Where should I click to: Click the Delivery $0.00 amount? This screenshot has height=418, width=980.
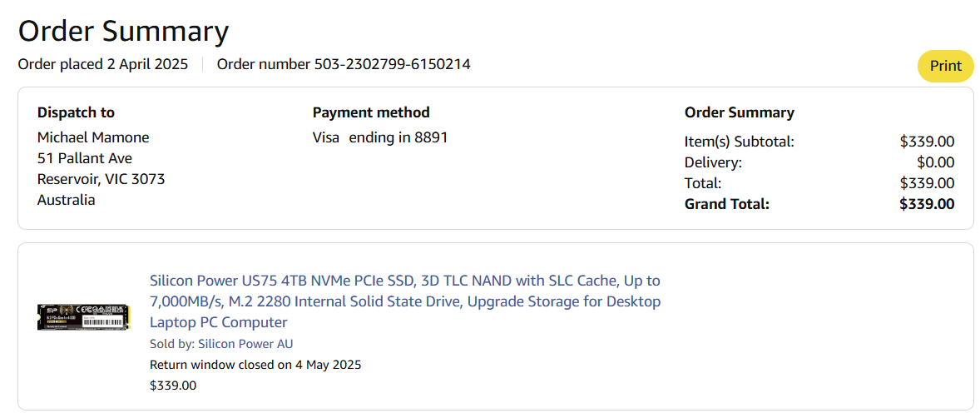935,162
